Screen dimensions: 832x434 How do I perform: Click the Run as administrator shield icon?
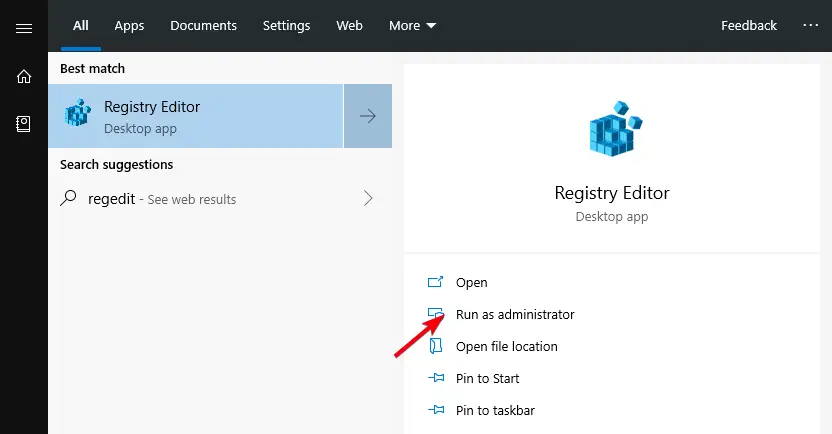click(435, 314)
